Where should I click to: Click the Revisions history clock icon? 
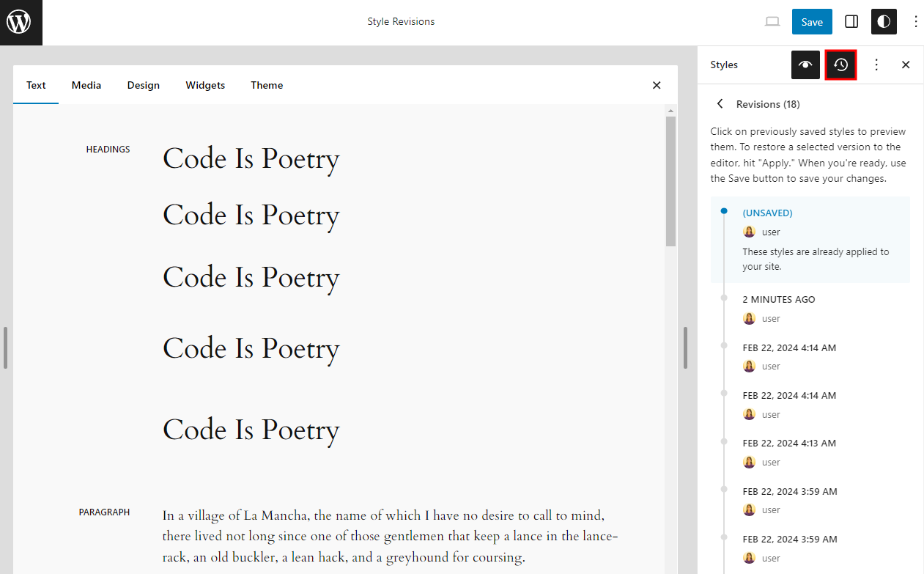tap(841, 65)
